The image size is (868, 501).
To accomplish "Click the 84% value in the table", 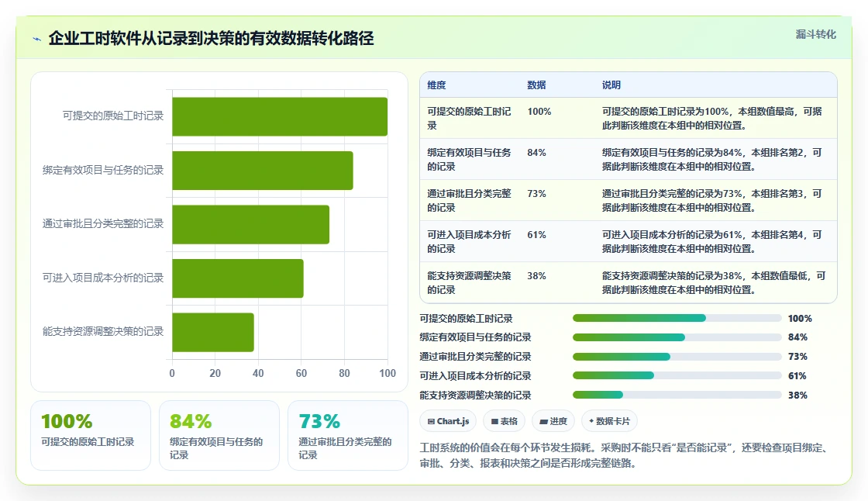I will [x=536, y=153].
